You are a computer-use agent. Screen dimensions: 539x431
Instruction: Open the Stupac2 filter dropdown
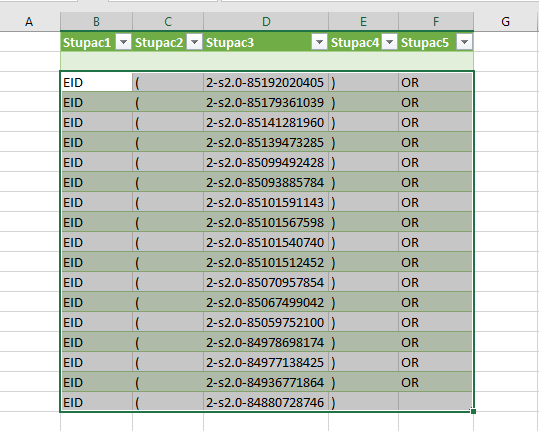click(194, 42)
